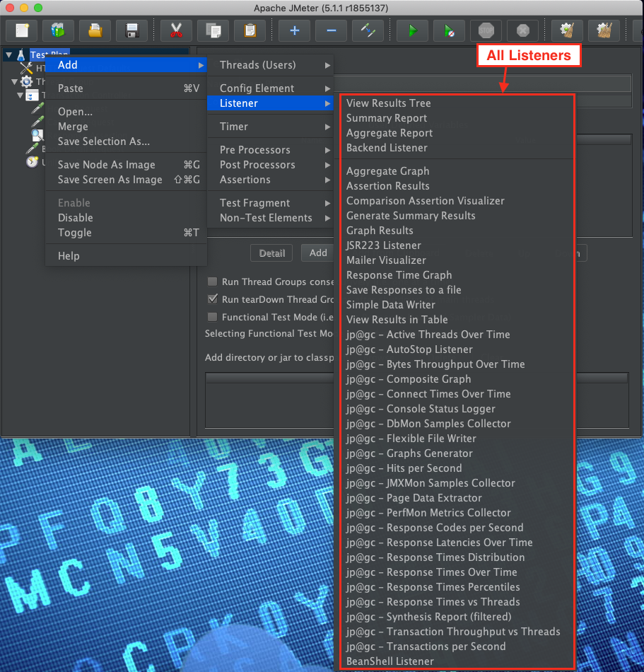Click the Stop test icon
Image resolution: width=644 pixels, height=672 pixels.
pyautogui.click(x=486, y=30)
